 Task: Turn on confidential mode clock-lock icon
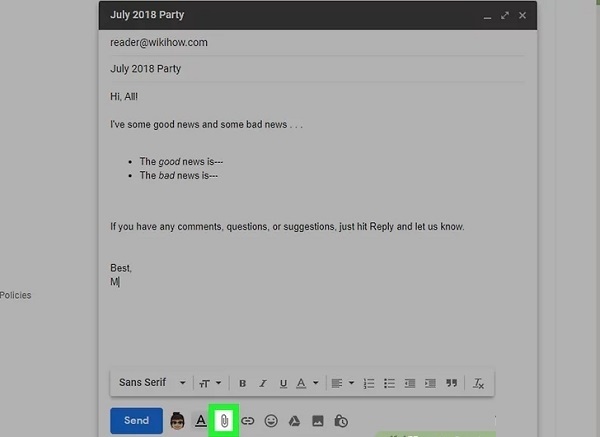tap(341, 421)
